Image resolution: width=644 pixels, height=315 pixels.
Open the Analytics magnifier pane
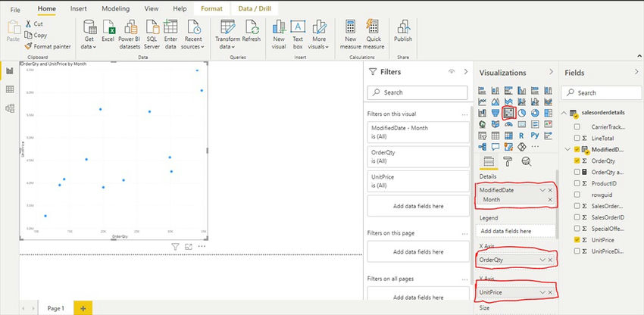tap(526, 161)
